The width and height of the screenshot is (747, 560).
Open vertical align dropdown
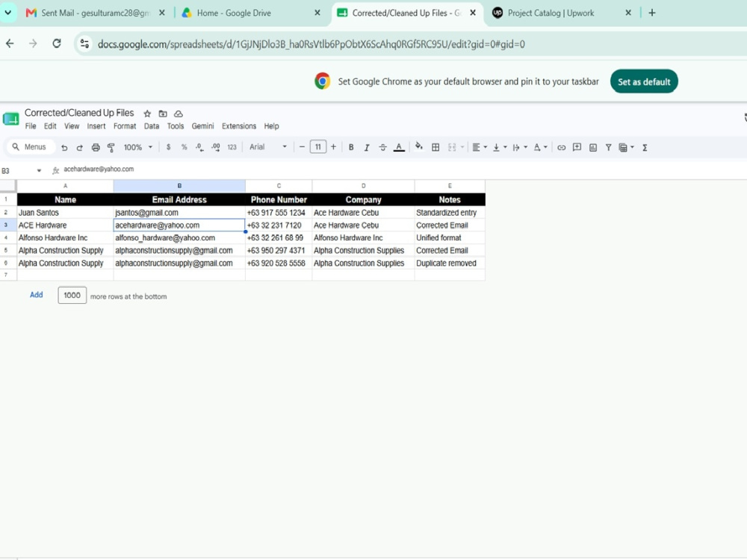pos(500,148)
